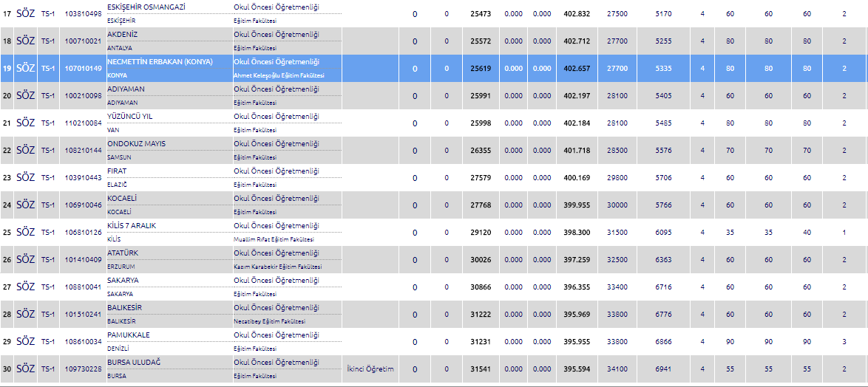Open the PAMUKKALE university entry
Image resolution: width=868 pixels, height=387 pixels.
(129, 335)
